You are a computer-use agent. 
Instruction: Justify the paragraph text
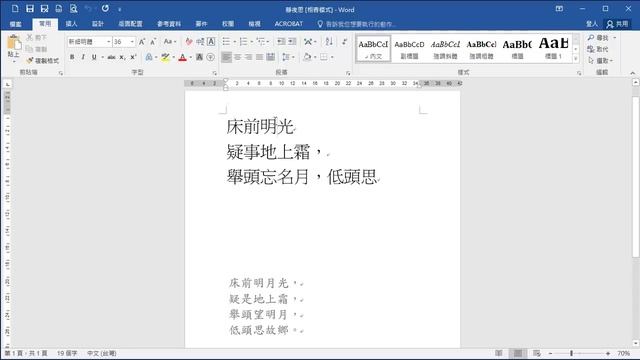[x=259, y=57]
